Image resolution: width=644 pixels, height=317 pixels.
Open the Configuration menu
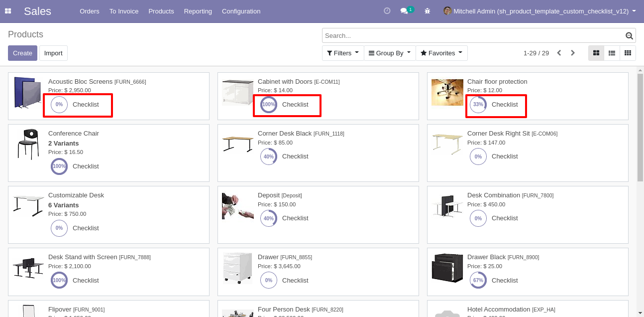pyautogui.click(x=241, y=11)
